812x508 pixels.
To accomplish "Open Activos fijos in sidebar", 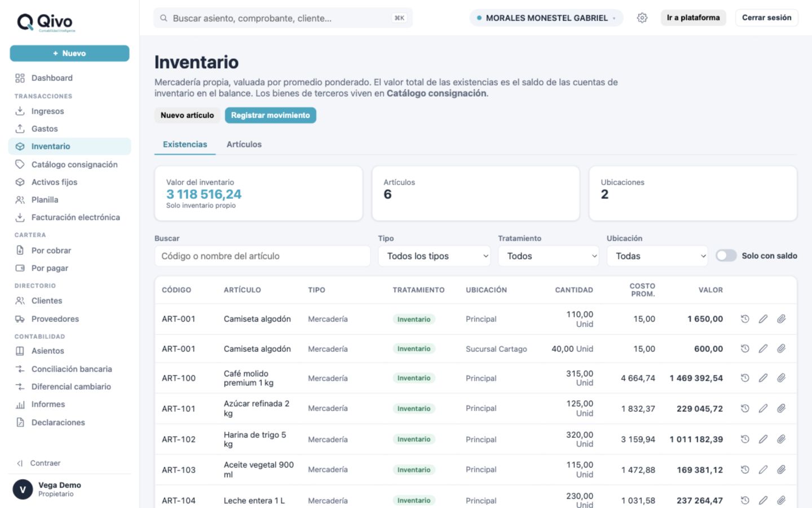I will (x=69, y=182).
